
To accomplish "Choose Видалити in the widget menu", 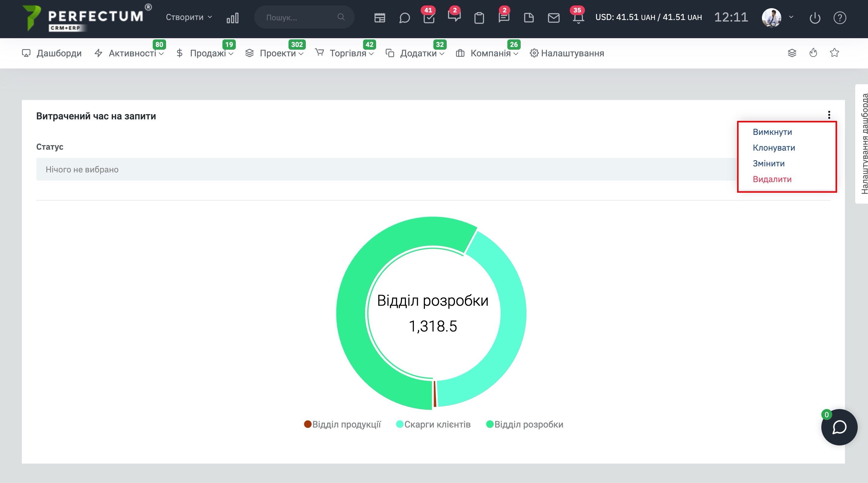I will [x=772, y=179].
